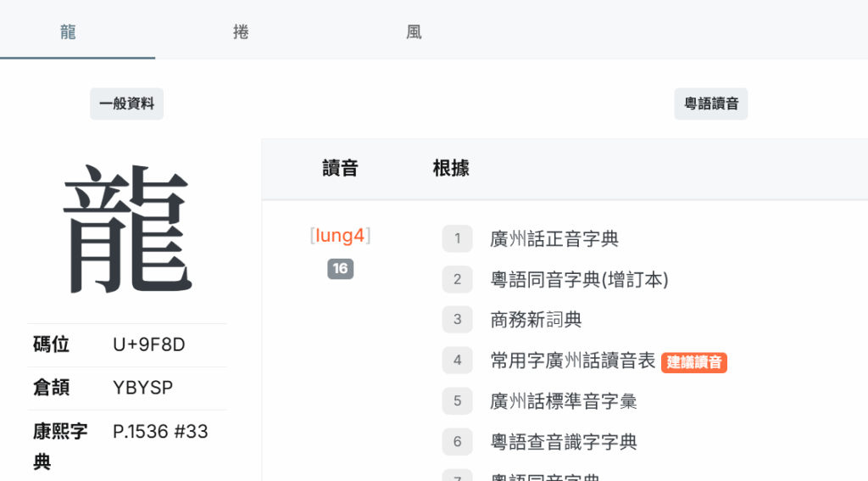
Task: Click the number 4 source badge
Action: click(457, 361)
